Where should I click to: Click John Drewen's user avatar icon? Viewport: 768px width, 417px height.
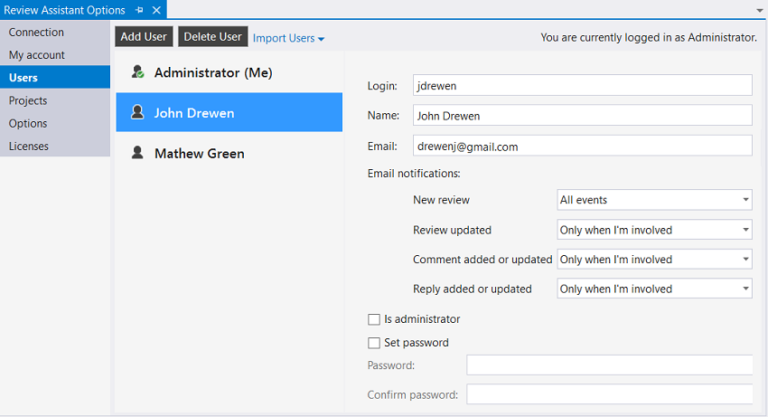tap(137, 113)
